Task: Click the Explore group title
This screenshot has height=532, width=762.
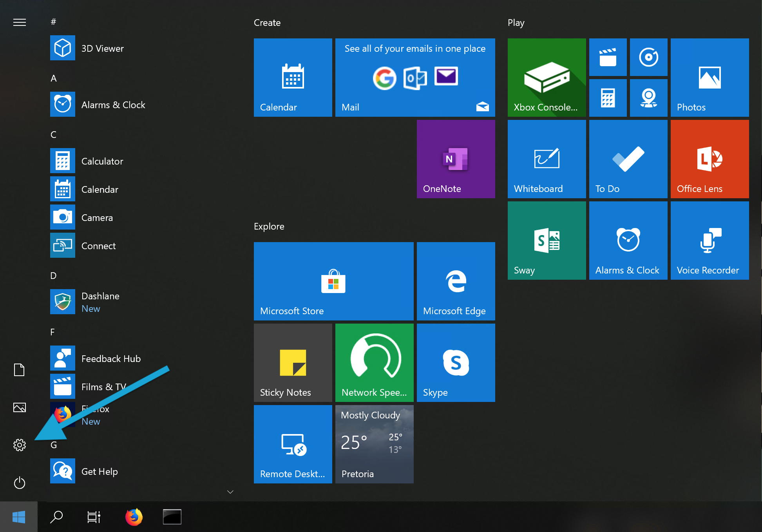Action: (x=269, y=226)
